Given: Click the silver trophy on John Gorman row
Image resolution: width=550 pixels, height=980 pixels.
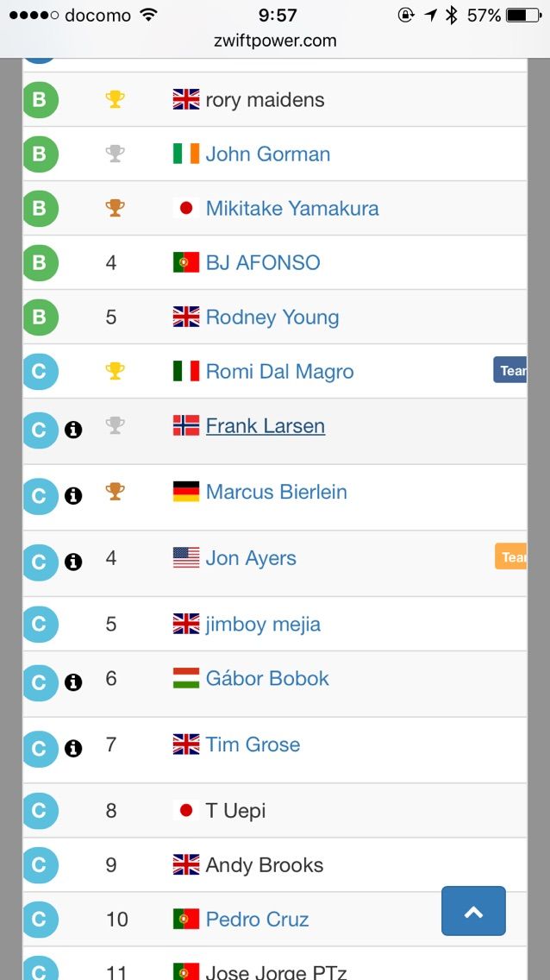Looking at the screenshot, I should click(x=115, y=154).
